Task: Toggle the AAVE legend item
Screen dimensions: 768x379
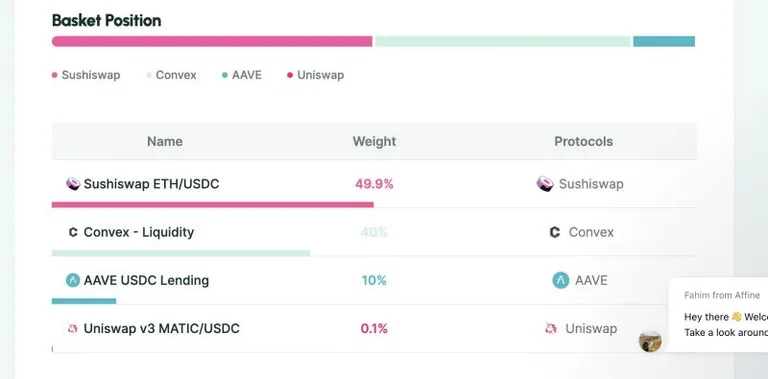Action: pos(242,75)
